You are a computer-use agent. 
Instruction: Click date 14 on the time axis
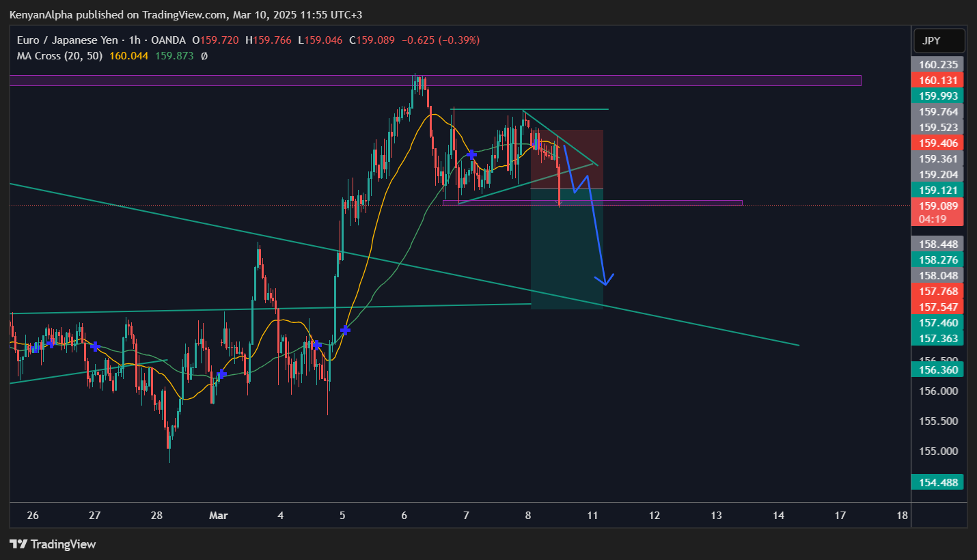coord(778,516)
